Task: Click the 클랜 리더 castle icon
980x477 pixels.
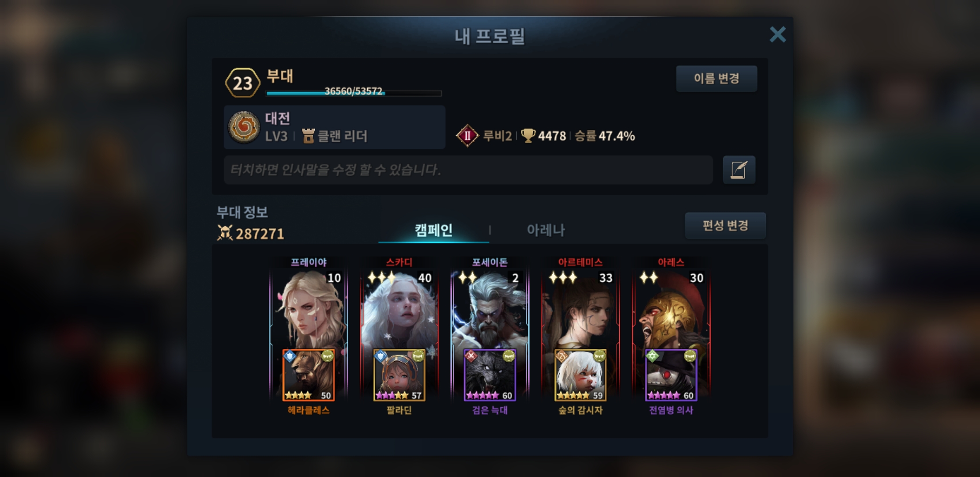Action: coord(308,136)
